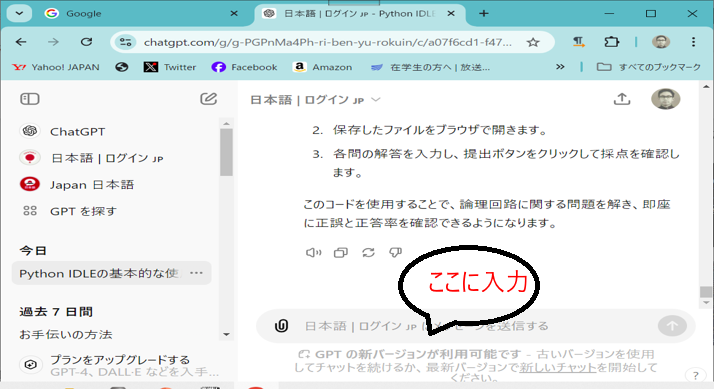714x389 pixels.
Task: Click the message input field
Action: click(476, 326)
